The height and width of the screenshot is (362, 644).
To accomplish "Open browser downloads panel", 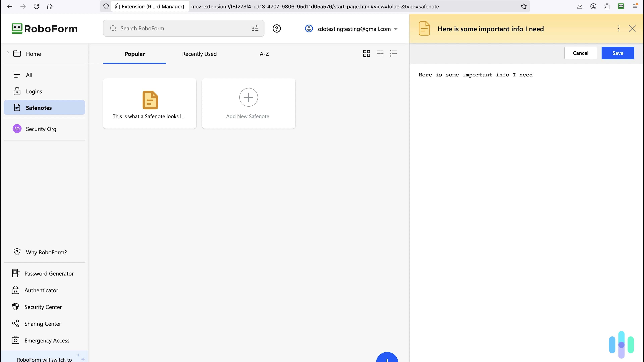I will [x=580, y=6].
